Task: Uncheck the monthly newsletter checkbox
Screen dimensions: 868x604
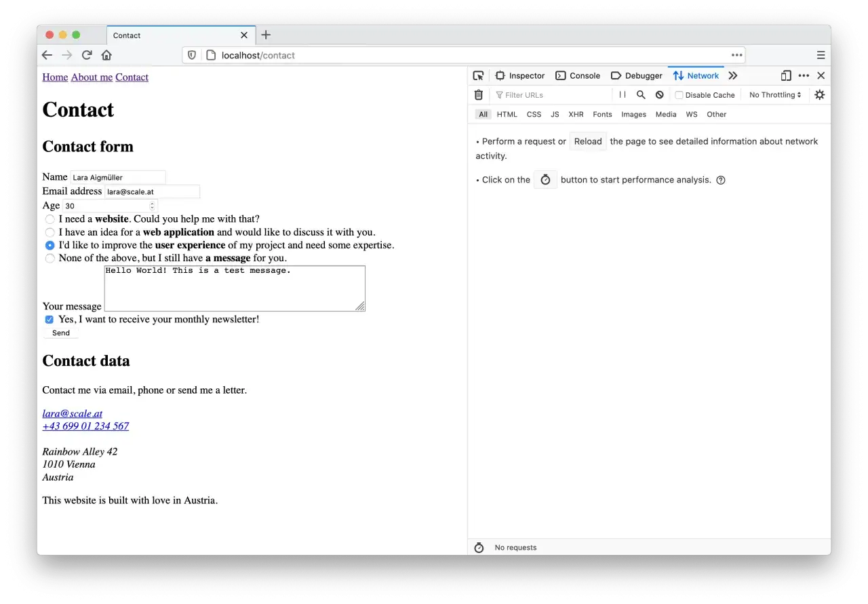Action: tap(50, 320)
